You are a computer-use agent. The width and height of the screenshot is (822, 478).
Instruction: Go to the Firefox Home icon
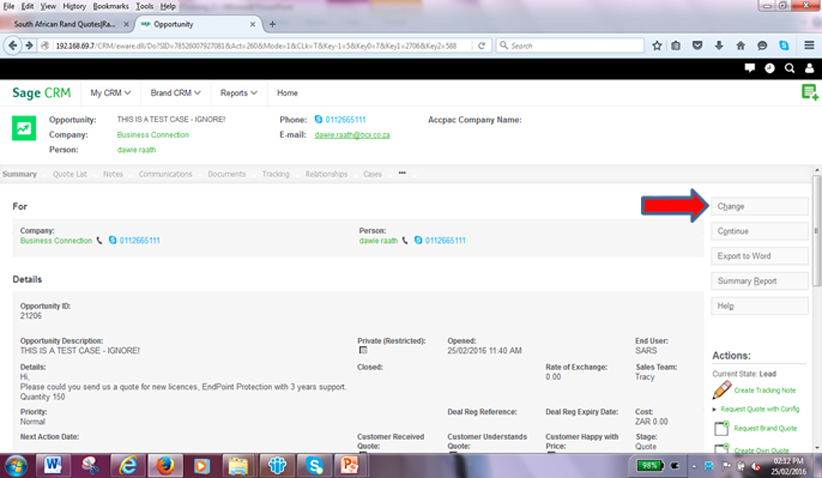[x=740, y=46]
